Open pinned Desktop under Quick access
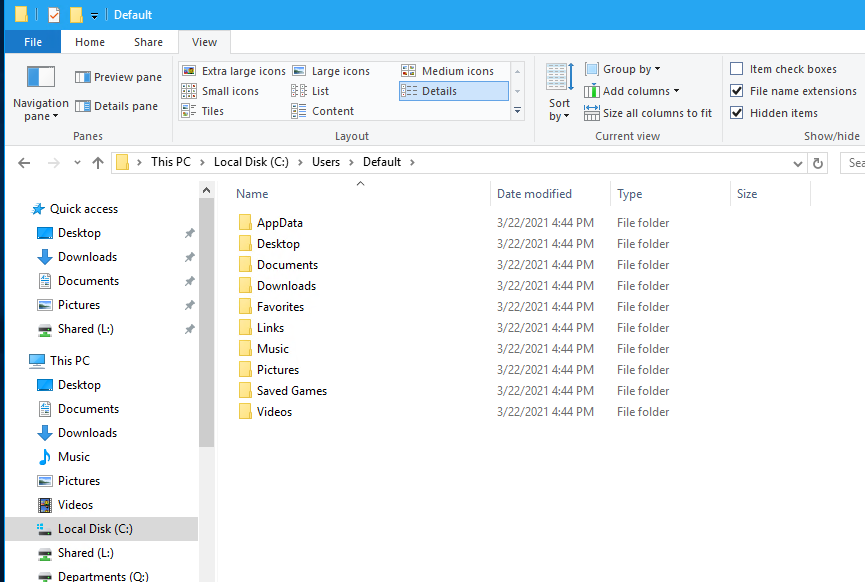The image size is (865, 582). (79, 233)
